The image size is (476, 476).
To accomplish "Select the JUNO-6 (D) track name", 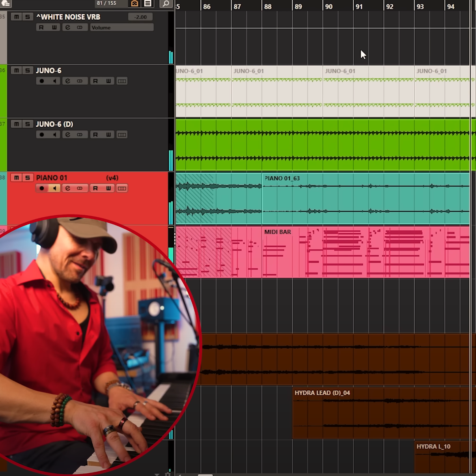I will [x=54, y=124].
